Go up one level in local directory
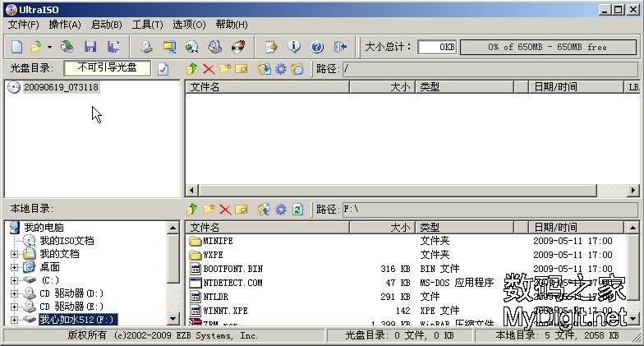The height and width of the screenshot is (346, 644). coord(192,210)
